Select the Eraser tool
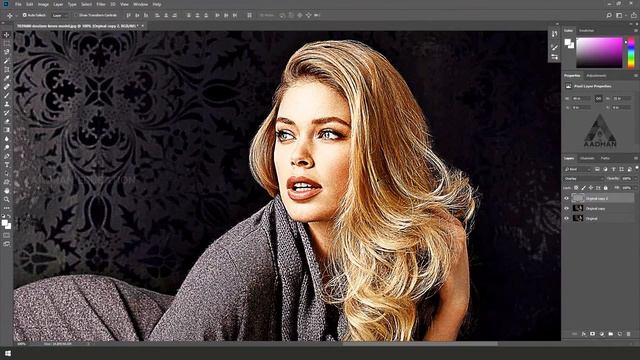Screen dimensions: 640x360 (x=7, y=121)
